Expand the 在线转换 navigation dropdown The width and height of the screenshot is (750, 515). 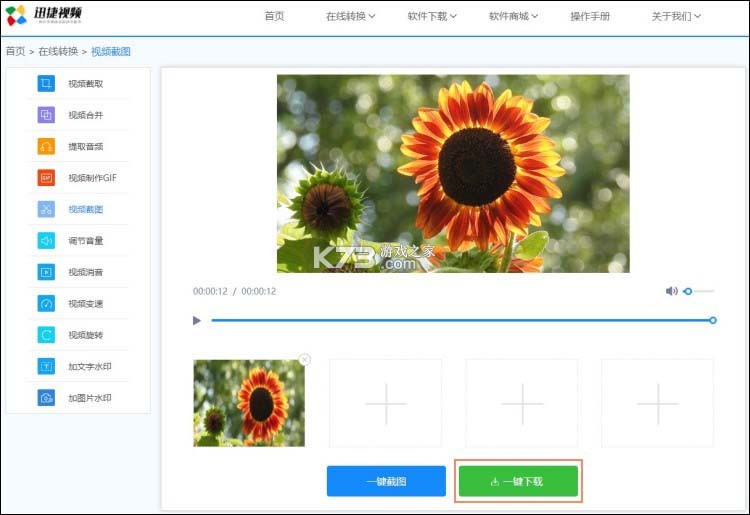click(x=351, y=16)
